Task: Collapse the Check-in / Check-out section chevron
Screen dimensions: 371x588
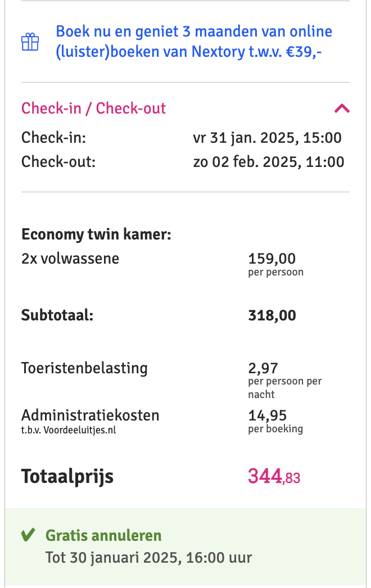Action: click(342, 108)
